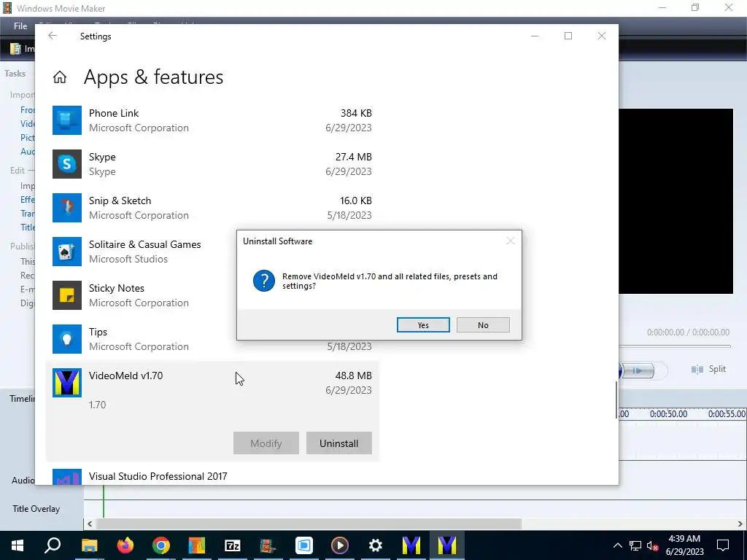Open first VideoMeld taskbar icon
Viewport: 747px width, 560px height.
coord(411,545)
